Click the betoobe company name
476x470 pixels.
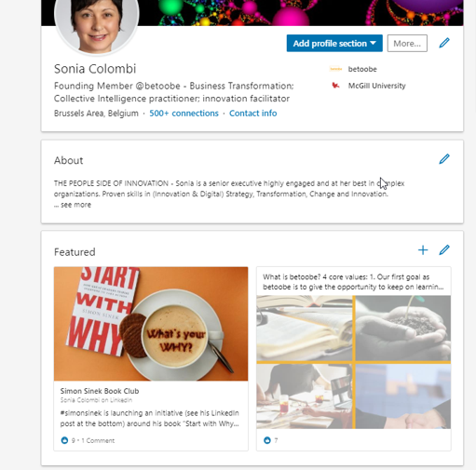(x=362, y=69)
